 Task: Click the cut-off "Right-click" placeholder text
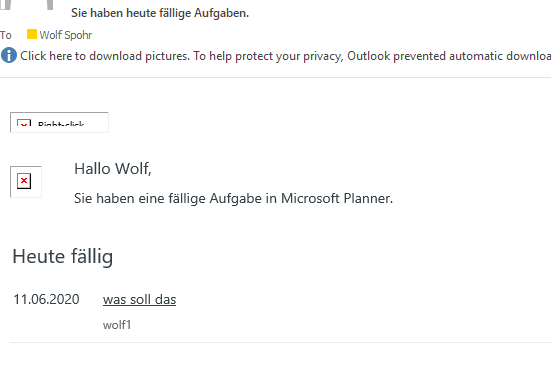tap(61, 125)
